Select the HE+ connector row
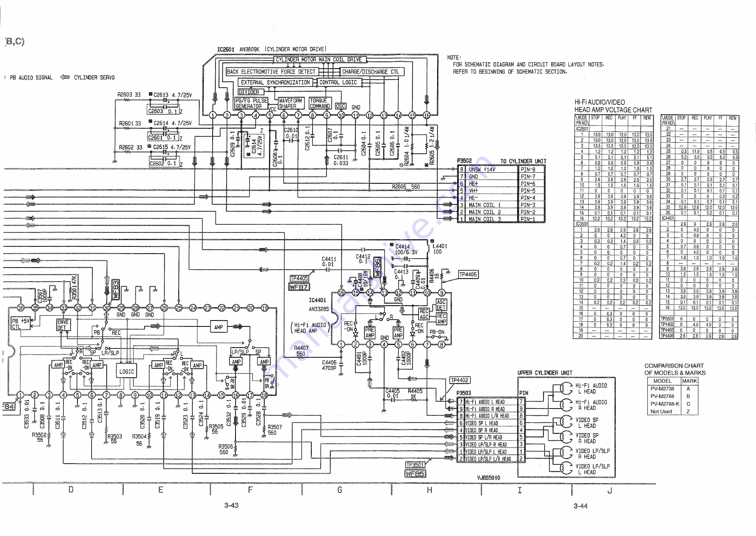The image size is (756, 536). click(x=501, y=184)
